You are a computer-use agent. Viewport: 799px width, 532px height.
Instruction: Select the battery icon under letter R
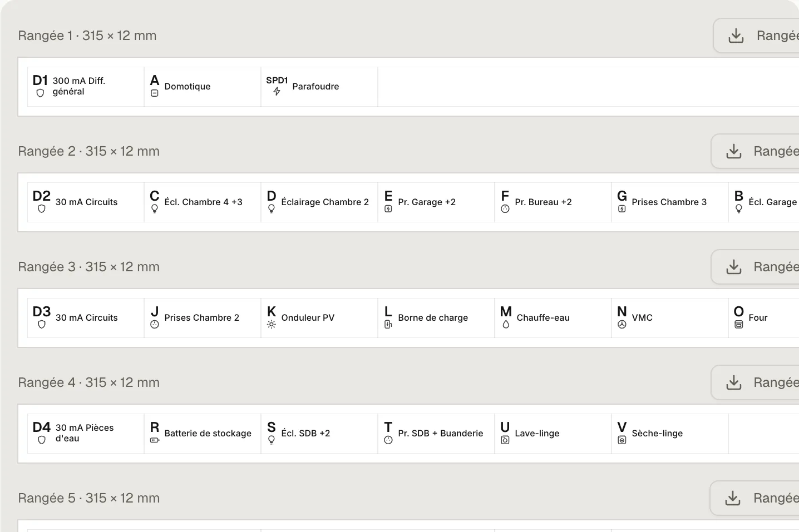tap(155, 440)
